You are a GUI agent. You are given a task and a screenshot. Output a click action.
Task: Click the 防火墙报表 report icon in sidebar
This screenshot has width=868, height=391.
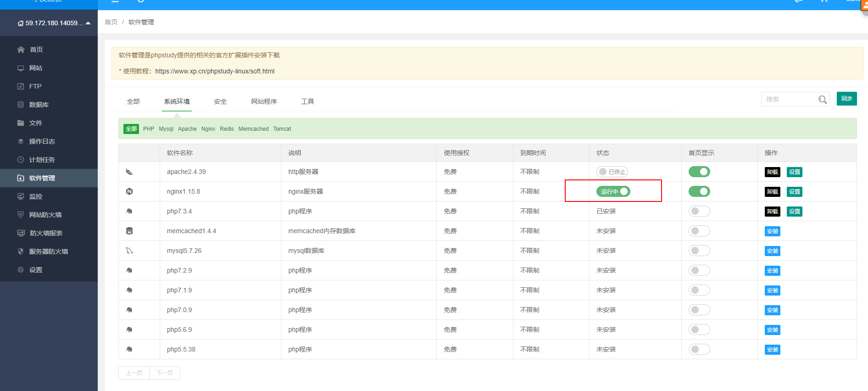tap(21, 233)
